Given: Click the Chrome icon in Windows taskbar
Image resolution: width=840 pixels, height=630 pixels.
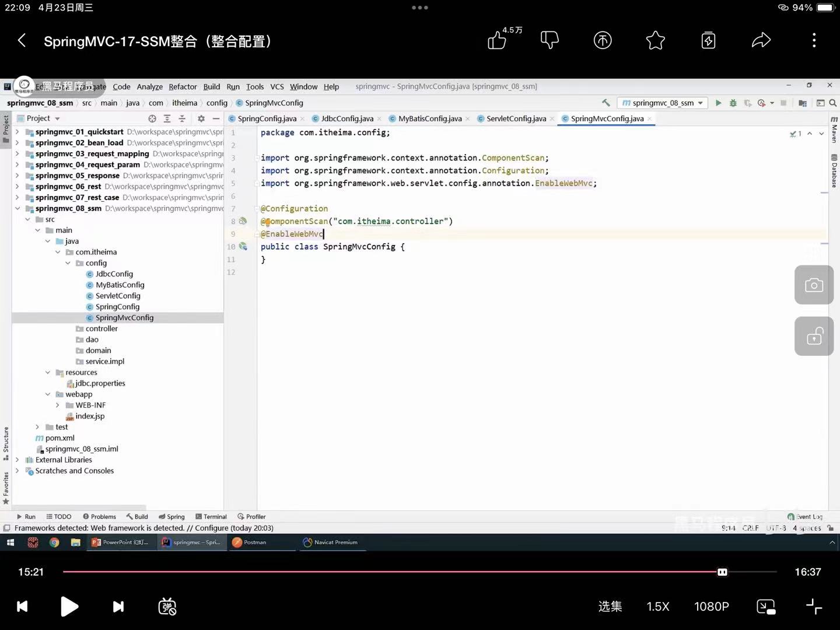Looking at the screenshot, I should point(54,542).
